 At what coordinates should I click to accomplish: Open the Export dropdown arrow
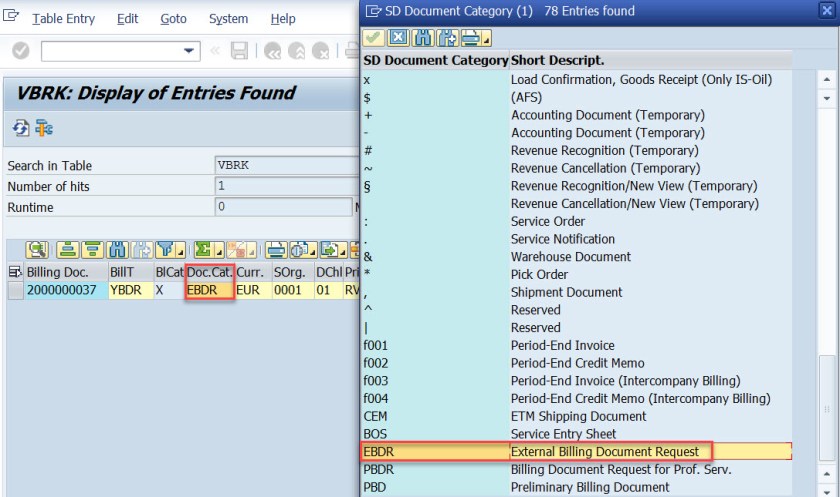[343, 251]
